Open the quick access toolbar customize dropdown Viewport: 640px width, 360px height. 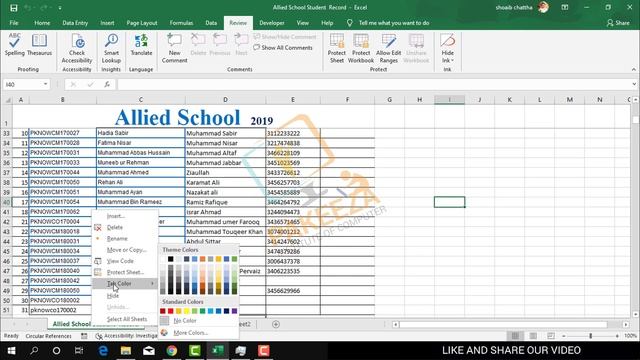click(x=60, y=8)
